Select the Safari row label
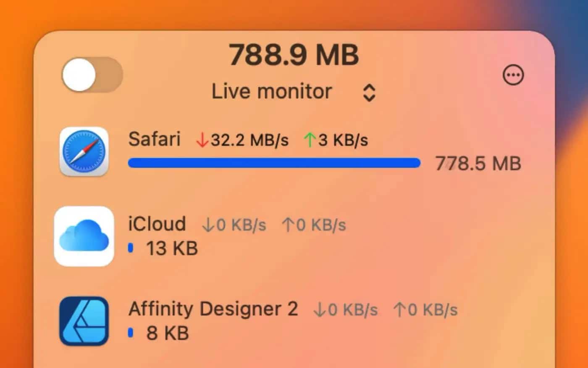This screenshot has width=588, height=368. click(154, 139)
